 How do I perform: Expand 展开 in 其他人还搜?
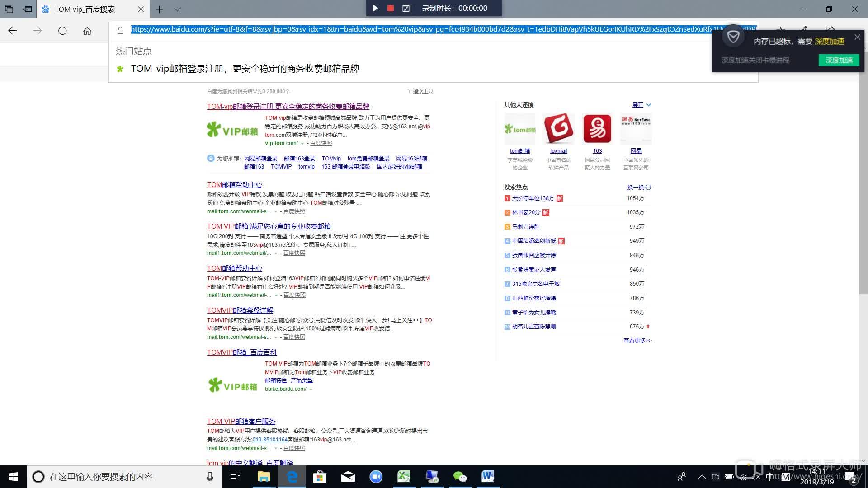coord(642,105)
